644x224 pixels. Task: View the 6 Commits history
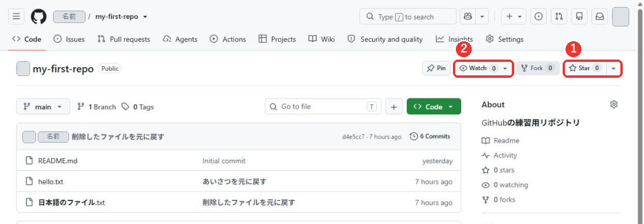pos(430,136)
